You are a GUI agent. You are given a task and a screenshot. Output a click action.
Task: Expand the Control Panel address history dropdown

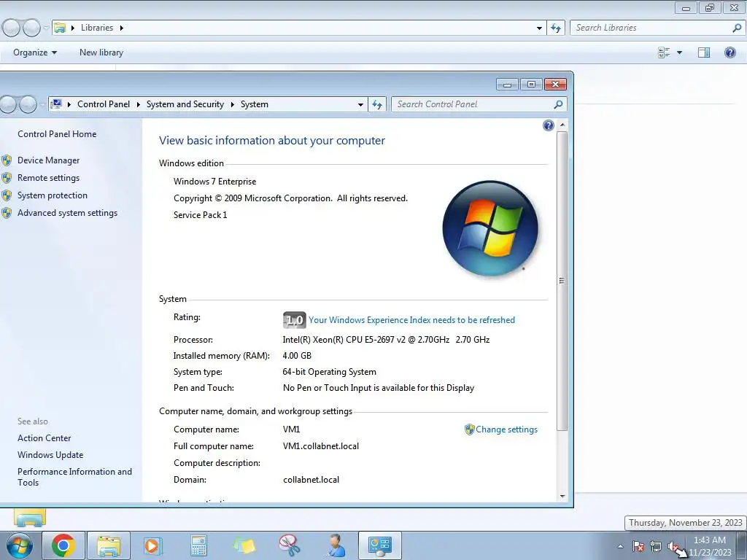360,105
